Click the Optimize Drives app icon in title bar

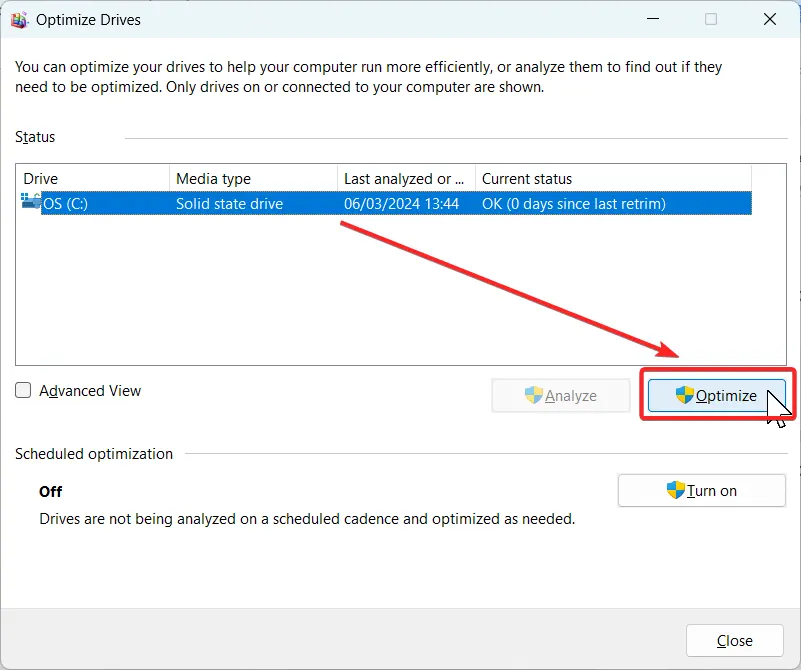(x=18, y=20)
